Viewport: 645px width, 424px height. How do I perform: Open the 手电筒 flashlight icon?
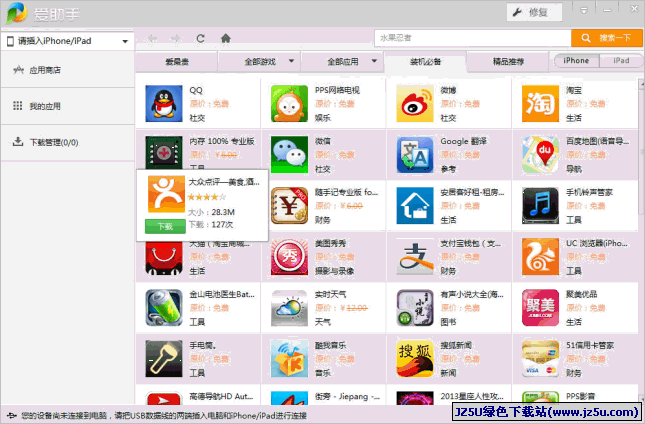coord(164,359)
